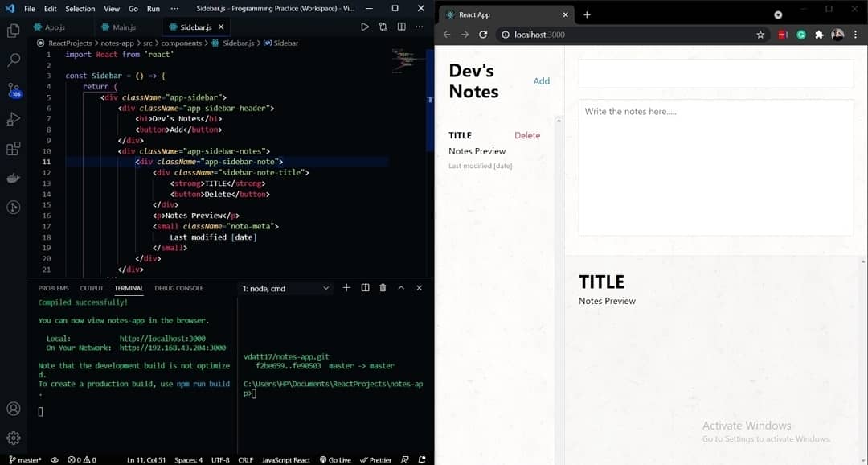
Task: Bookmark this page with the star icon
Action: pos(760,35)
